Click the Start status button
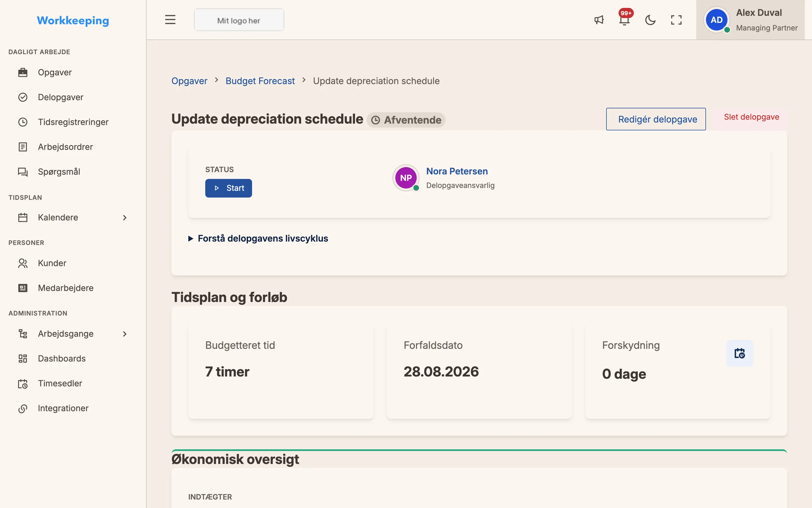812x508 pixels. [x=228, y=188]
